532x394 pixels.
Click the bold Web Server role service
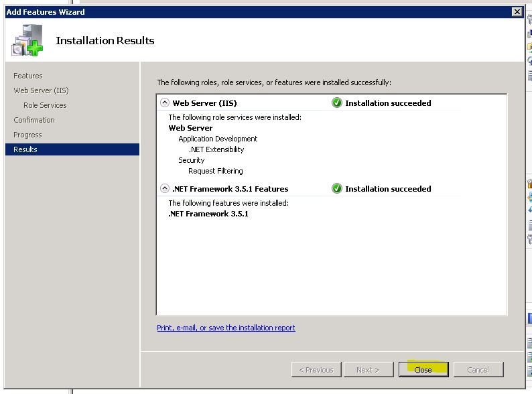[x=190, y=128]
